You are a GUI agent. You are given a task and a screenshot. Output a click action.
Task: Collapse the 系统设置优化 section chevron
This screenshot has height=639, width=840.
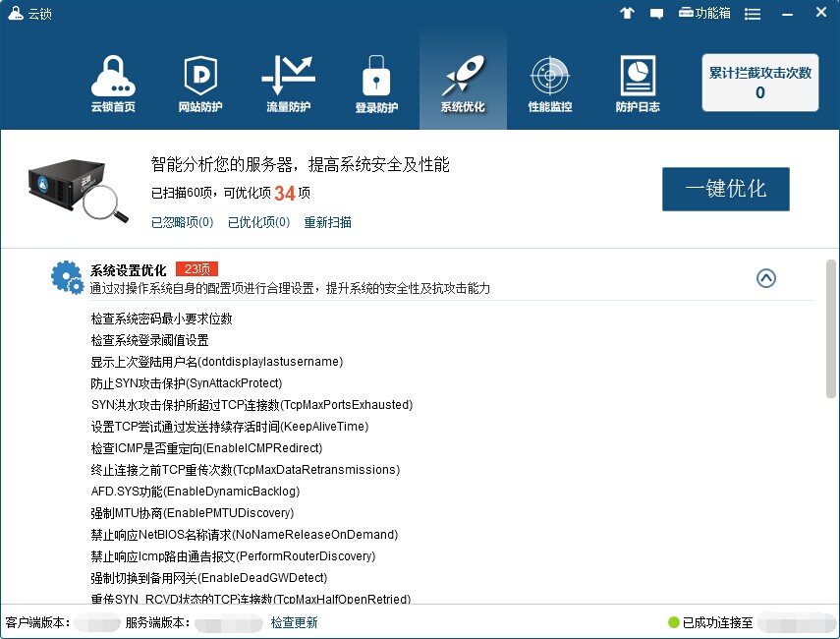click(x=766, y=278)
